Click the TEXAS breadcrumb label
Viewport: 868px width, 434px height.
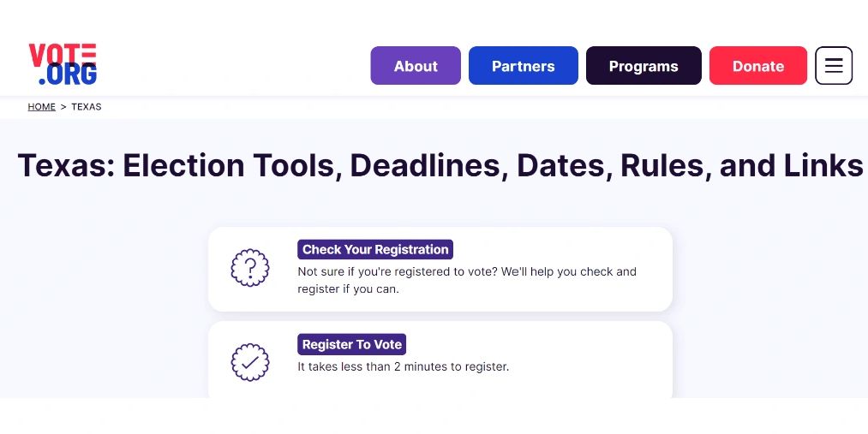tap(87, 107)
